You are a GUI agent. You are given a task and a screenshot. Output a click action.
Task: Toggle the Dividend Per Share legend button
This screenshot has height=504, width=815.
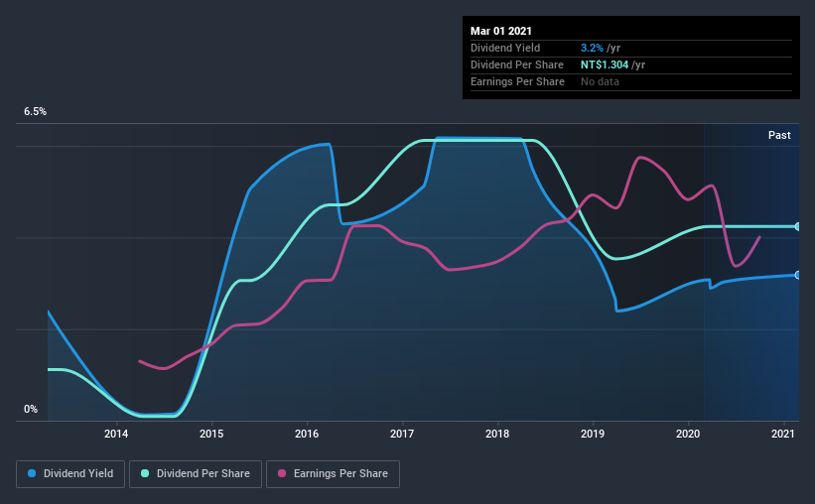click(196, 474)
